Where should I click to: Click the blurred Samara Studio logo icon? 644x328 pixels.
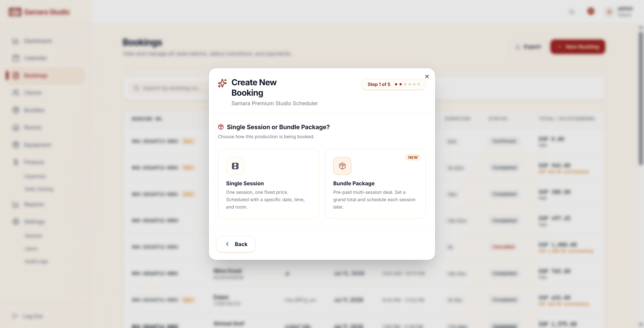tap(15, 12)
